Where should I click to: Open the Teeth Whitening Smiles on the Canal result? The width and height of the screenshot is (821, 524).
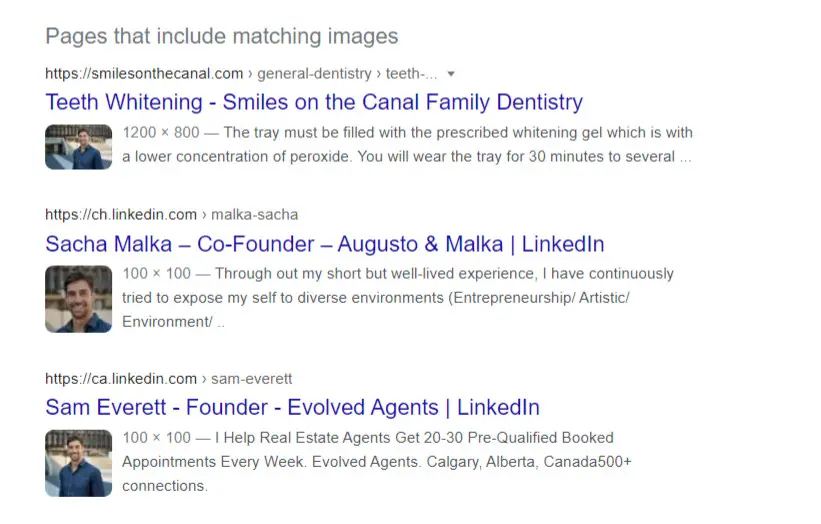click(x=314, y=102)
